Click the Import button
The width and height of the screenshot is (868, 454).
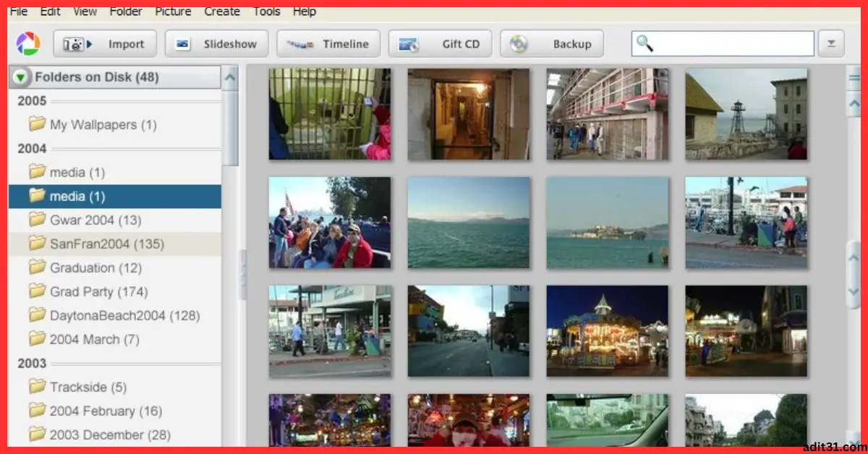[105, 44]
